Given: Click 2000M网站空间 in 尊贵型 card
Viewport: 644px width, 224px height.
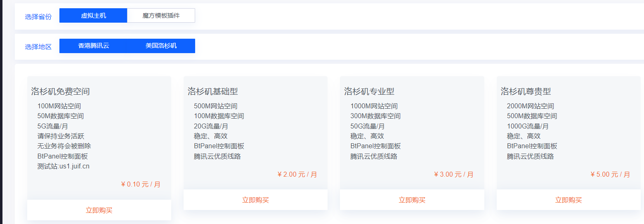Looking at the screenshot, I should click(x=531, y=106).
